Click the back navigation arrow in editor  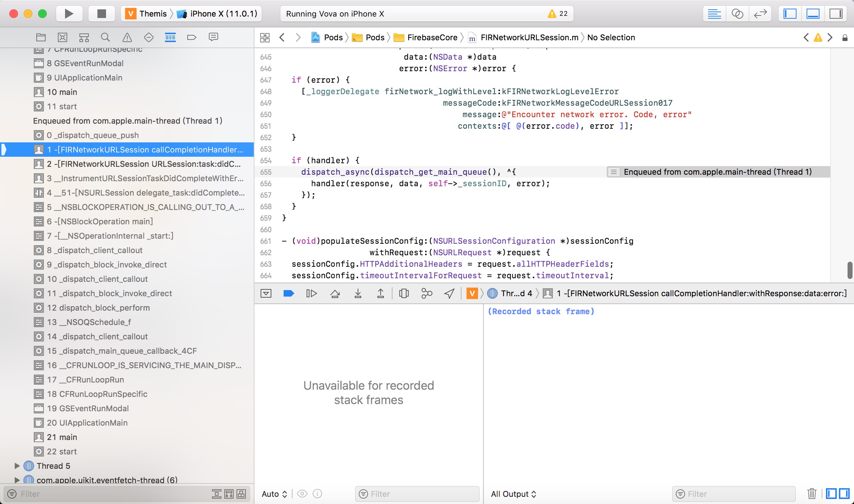(282, 37)
